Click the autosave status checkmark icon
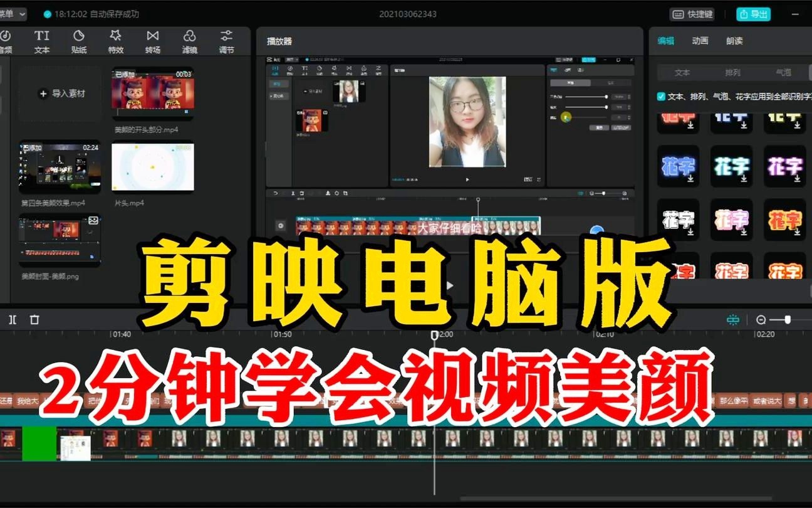 tap(48, 14)
